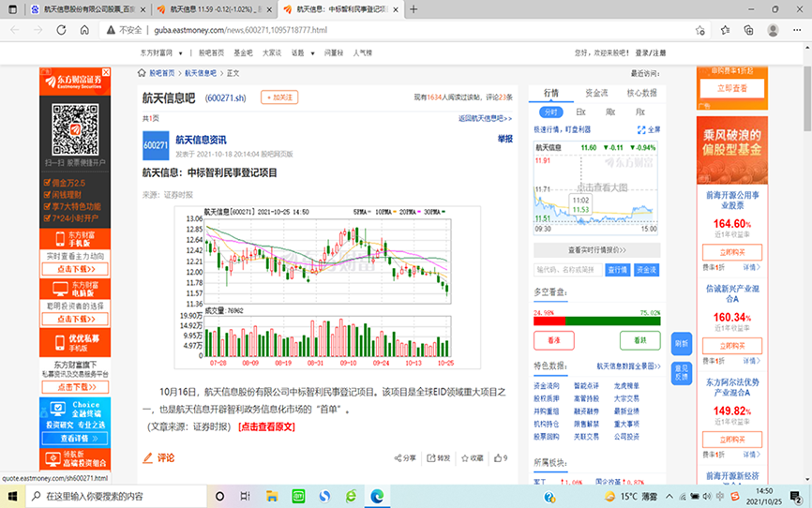Select 分时 chart period toggle
The width and height of the screenshot is (812, 508).
[x=551, y=112]
